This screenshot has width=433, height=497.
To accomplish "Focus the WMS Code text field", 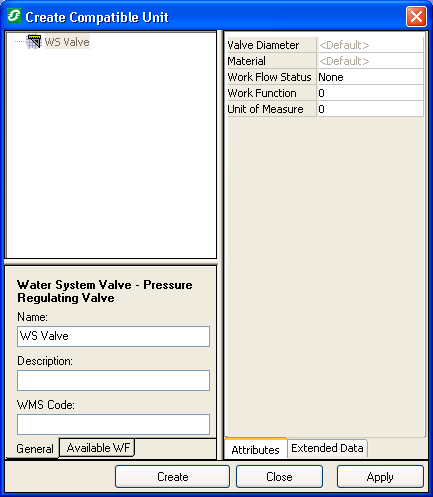I will [113, 424].
